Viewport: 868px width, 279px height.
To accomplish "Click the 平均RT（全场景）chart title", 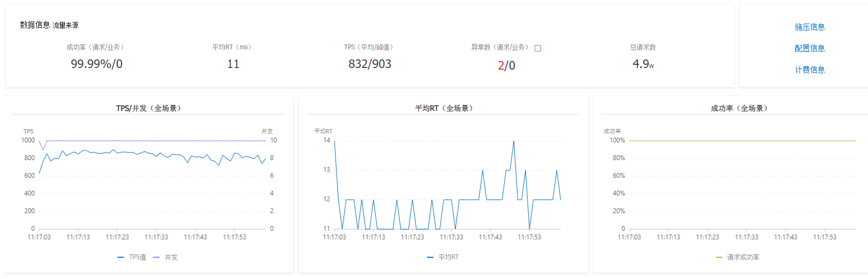I will (x=444, y=108).
